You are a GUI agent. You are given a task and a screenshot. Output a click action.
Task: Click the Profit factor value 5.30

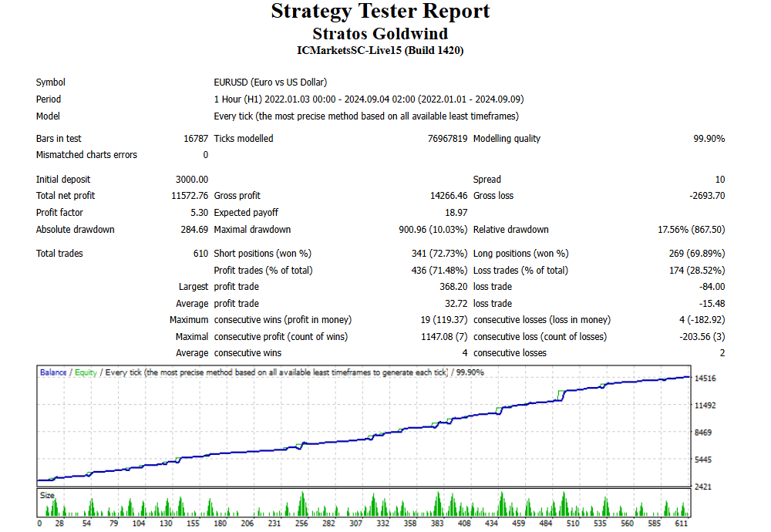pyautogui.click(x=199, y=212)
